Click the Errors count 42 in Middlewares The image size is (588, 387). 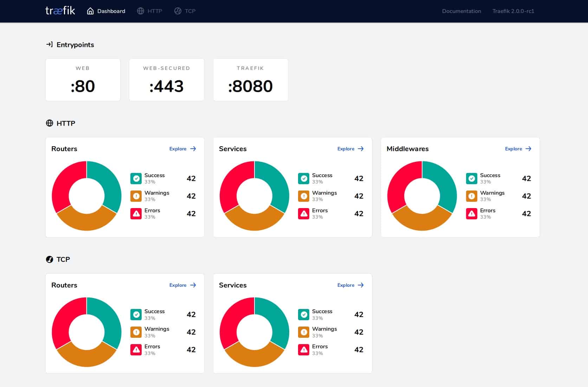coord(526,214)
